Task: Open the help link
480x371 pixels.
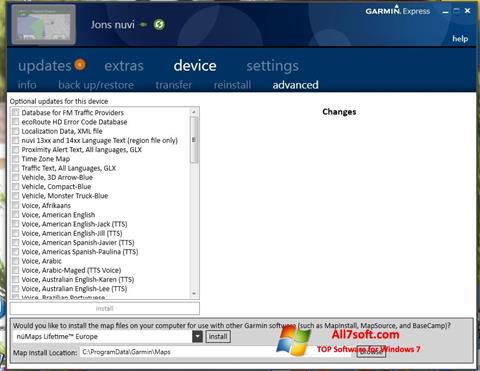Action: point(460,39)
